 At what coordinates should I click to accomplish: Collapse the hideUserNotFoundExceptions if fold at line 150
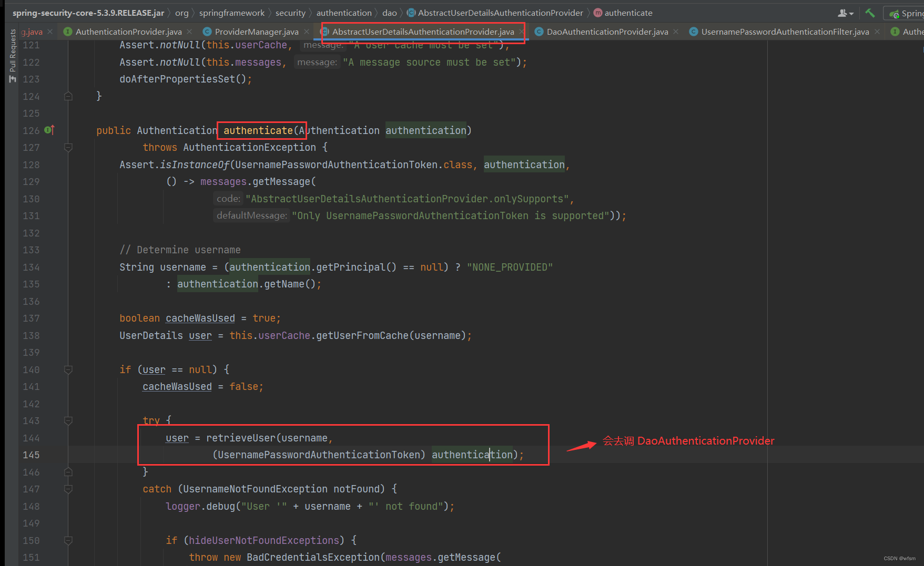pos(68,540)
